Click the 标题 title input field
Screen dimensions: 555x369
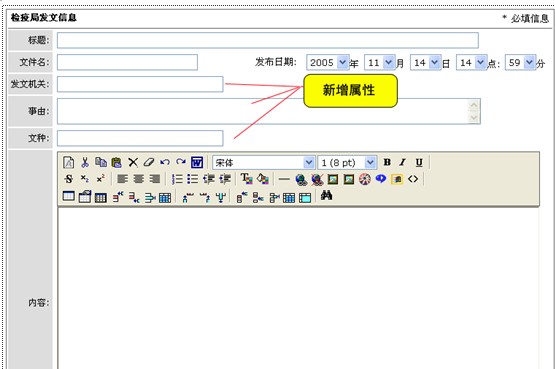pos(268,40)
